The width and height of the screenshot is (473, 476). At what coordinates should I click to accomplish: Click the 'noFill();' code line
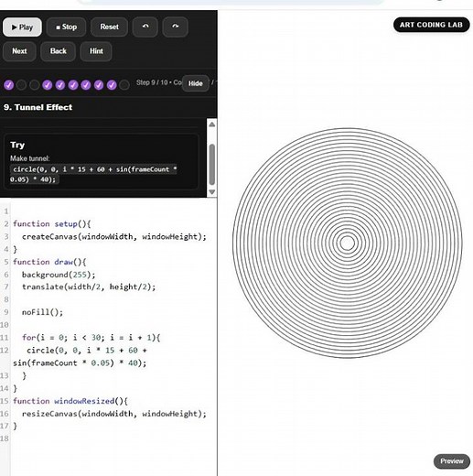pyautogui.click(x=42, y=312)
